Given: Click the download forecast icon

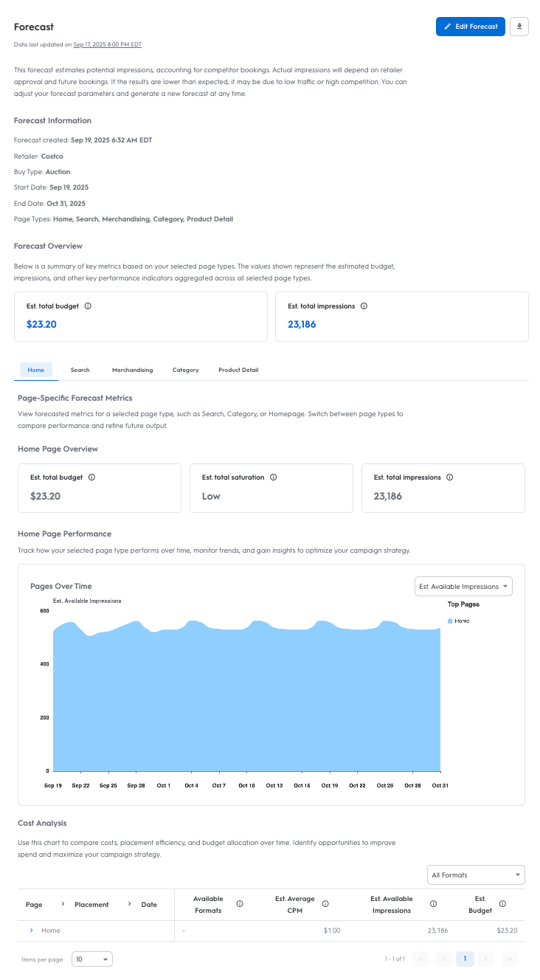Looking at the screenshot, I should 519,27.
